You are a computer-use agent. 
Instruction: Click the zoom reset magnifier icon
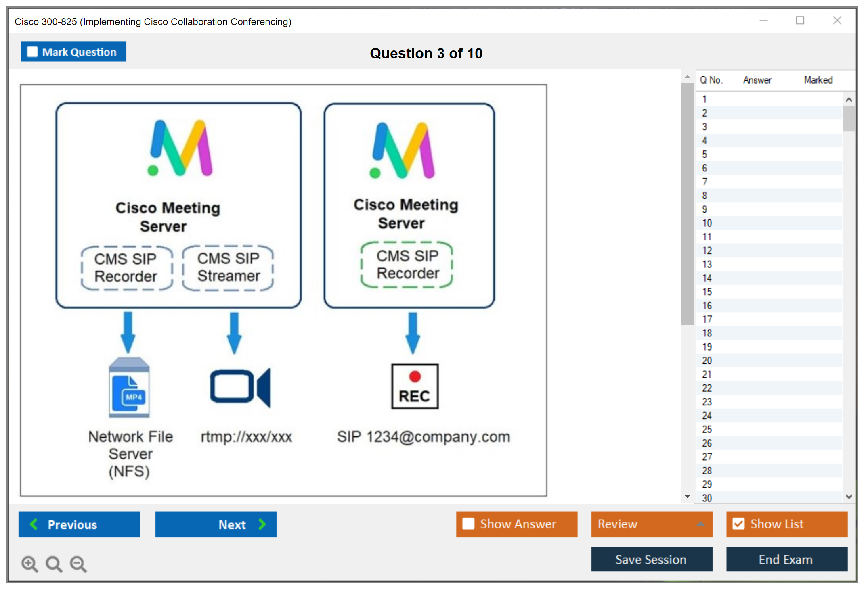click(x=54, y=564)
